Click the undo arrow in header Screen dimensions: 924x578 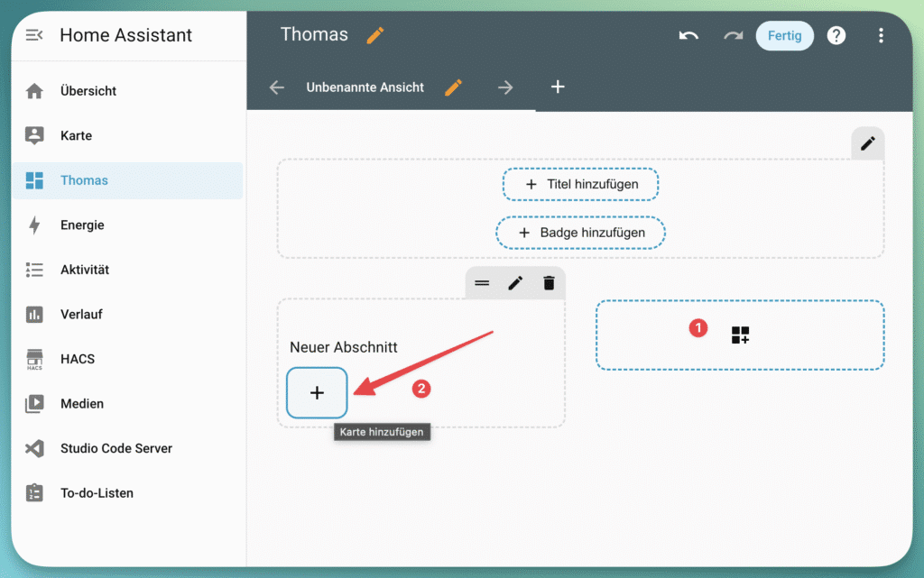[x=688, y=35]
